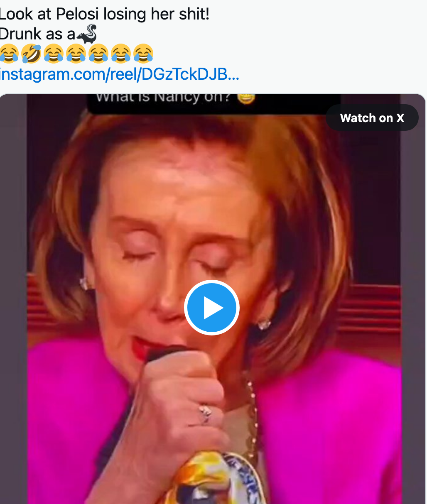
Task: Play the embedded video
Action: click(212, 308)
